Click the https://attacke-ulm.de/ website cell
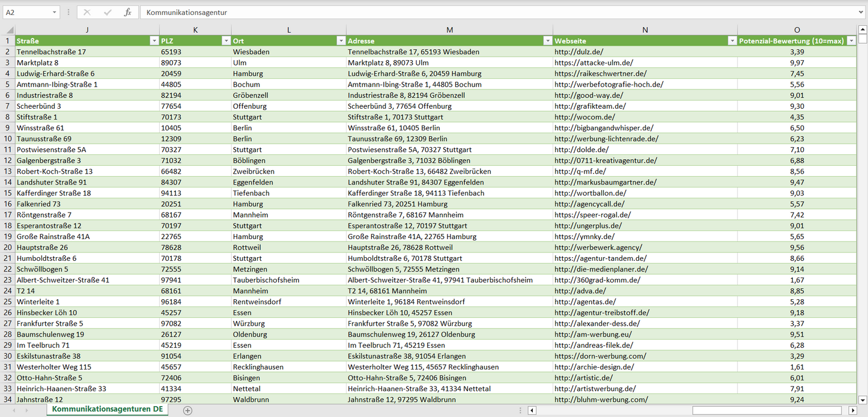Screen dimensions: 868x417 (593, 62)
